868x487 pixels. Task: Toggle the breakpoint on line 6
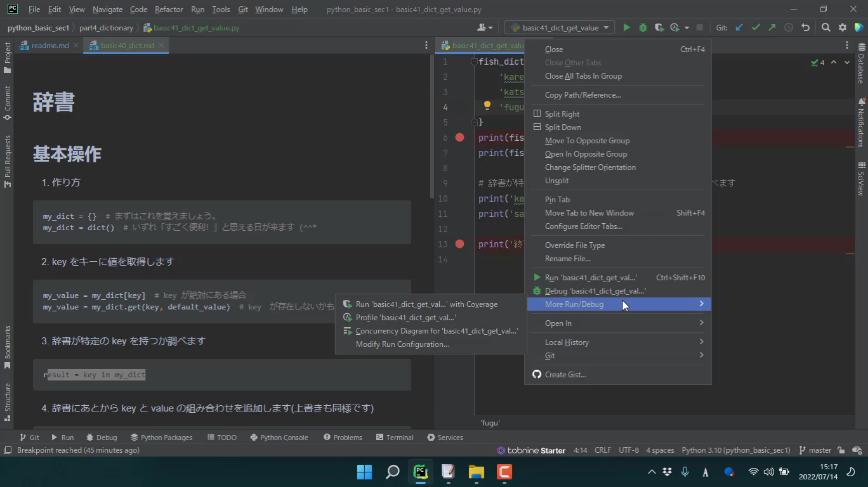pos(460,138)
